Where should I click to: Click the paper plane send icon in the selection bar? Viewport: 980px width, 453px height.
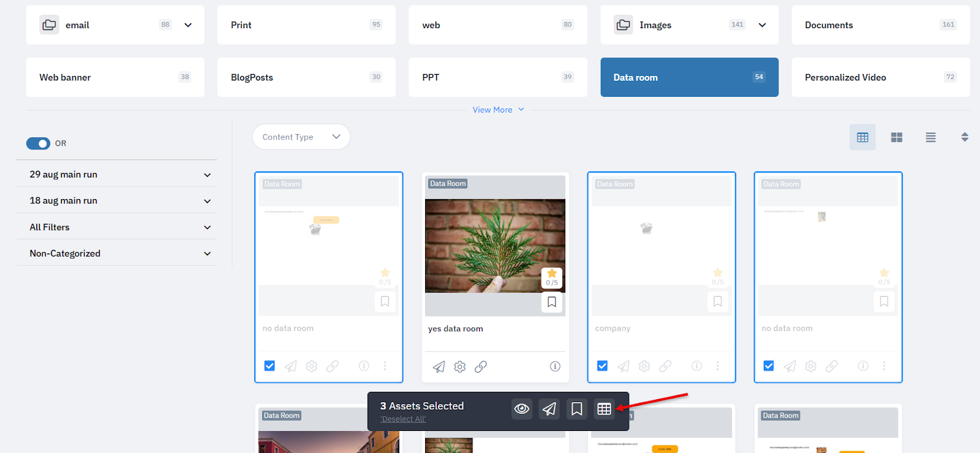(x=549, y=409)
